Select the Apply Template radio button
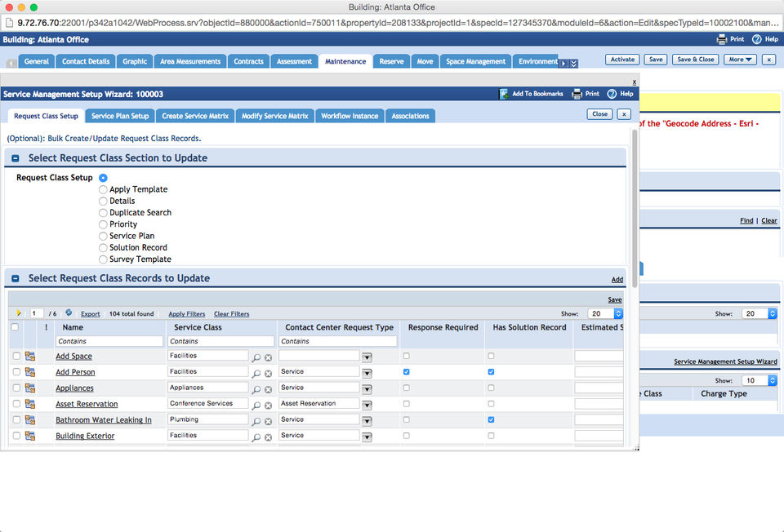Image resolution: width=784 pixels, height=532 pixels. 103,189
